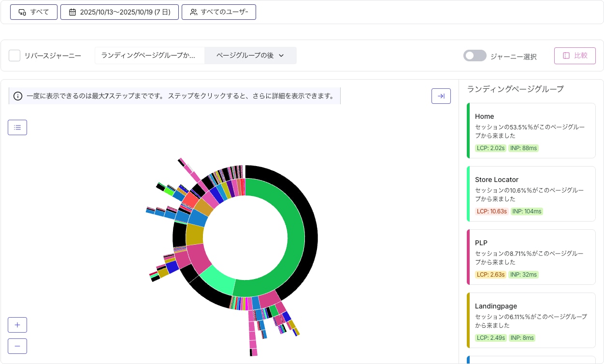The height and width of the screenshot is (364, 604).
Task: Toggle the ジャーニー選択 switch
Action: coord(475,56)
